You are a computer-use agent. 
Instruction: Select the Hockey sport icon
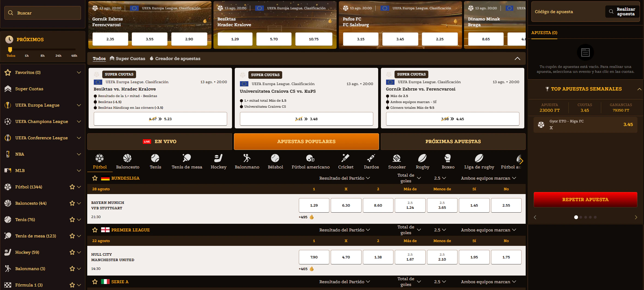click(x=218, y=158)
